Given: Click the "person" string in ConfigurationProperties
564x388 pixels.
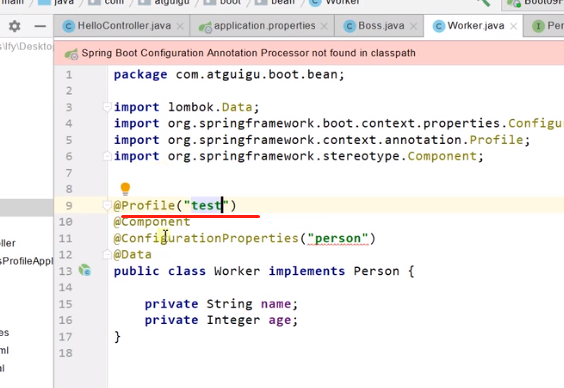Looking at the screenshot, I should (338, 238).
